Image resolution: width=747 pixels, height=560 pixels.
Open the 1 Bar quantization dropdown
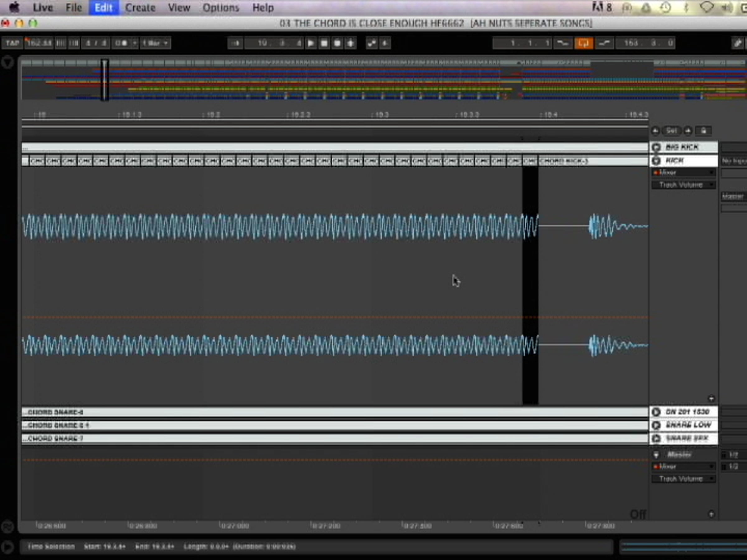click(x=155, y=43)
